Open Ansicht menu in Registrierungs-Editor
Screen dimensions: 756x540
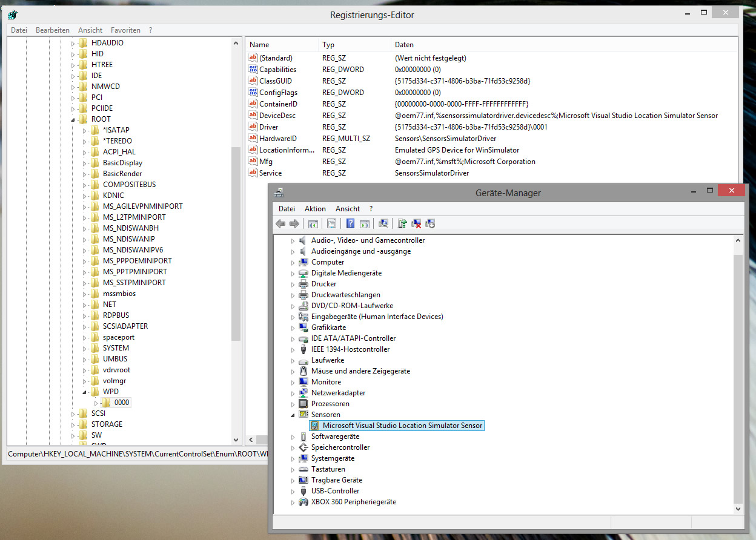pos(90,30)
